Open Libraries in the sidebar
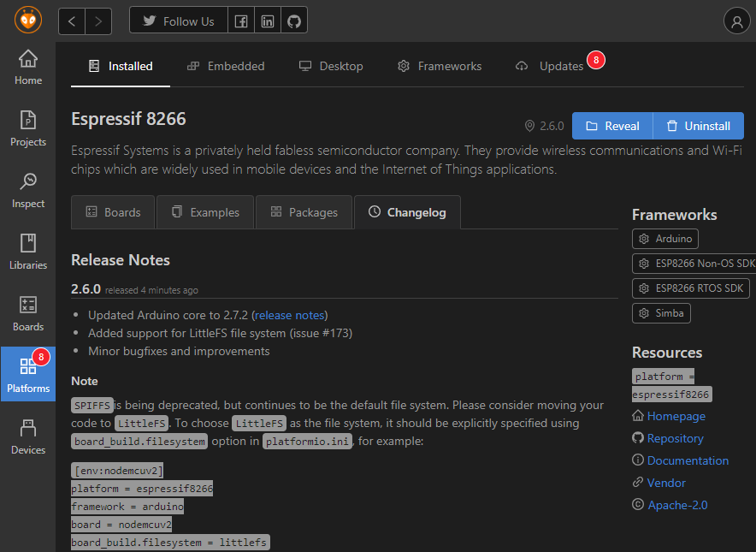Screen dimensions: 756x552 tap(28, 252)
